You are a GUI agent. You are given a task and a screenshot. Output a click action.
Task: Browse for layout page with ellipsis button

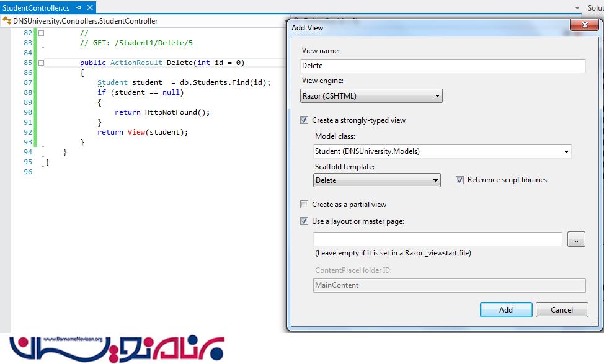tap(576, 239)
